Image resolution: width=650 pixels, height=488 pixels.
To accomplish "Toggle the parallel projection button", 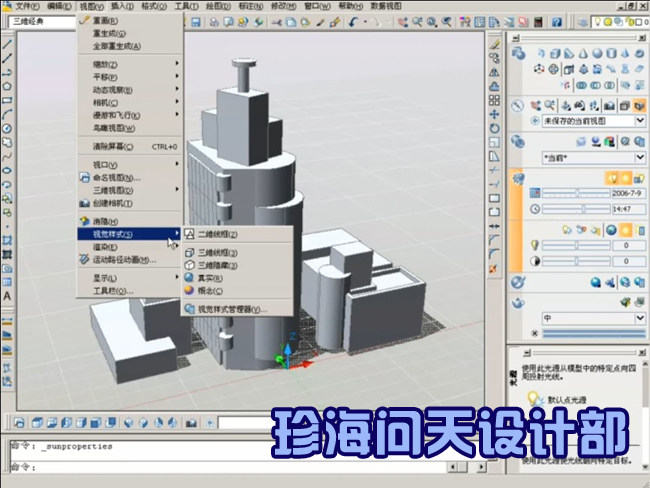I will pos(625,106).
